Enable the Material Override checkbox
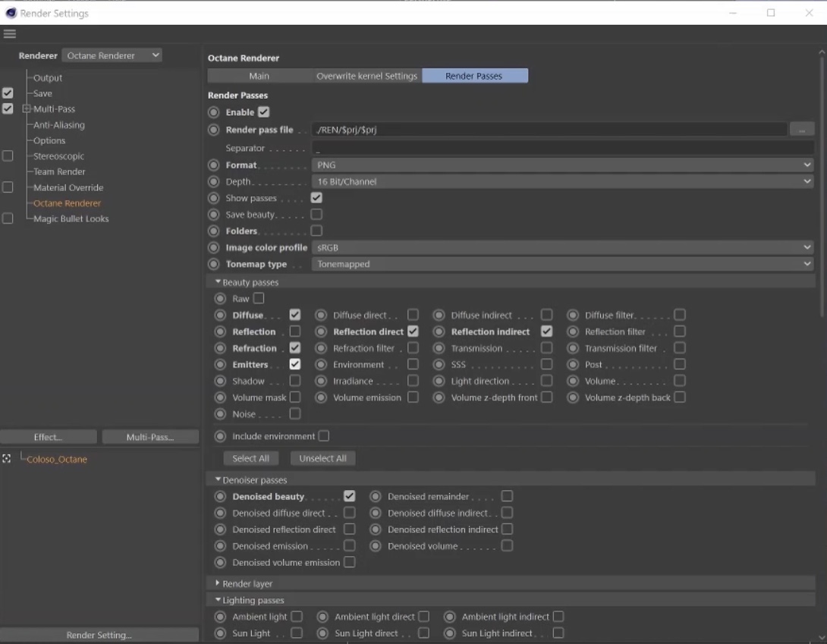Screen dimensions: 827x644 coord(8,187)
